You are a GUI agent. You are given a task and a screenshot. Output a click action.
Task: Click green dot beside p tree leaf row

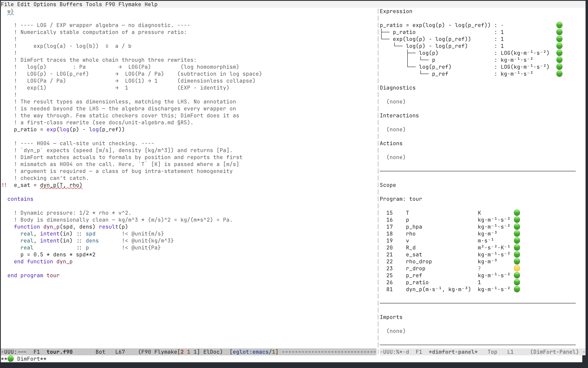[559, 60]
